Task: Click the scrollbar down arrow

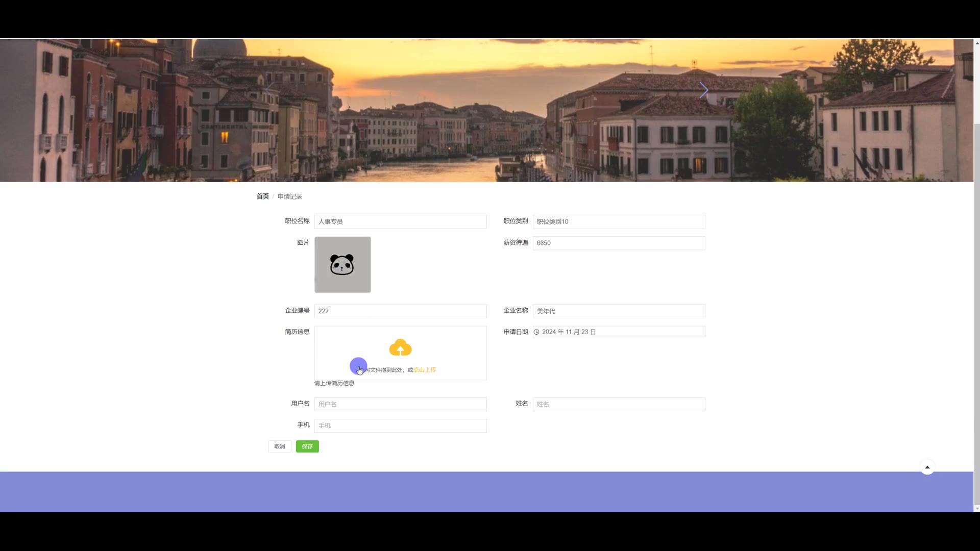Action: pos(976,508)
